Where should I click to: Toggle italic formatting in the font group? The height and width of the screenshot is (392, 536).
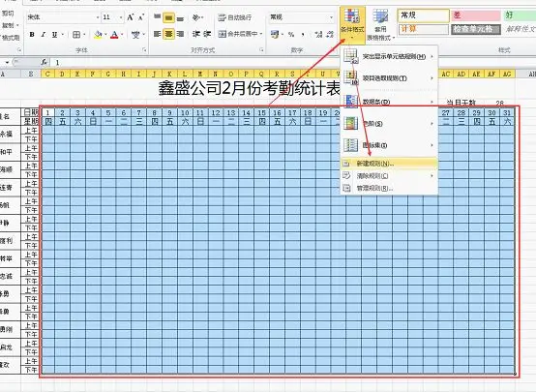pos(44,35)
